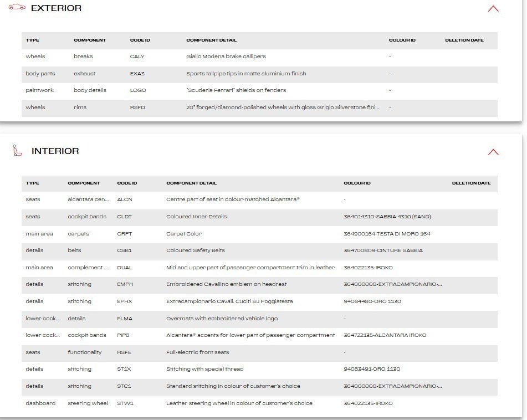Click the 'body details' component cell
Screen dimensions: 527x420
tap(90, 90)
